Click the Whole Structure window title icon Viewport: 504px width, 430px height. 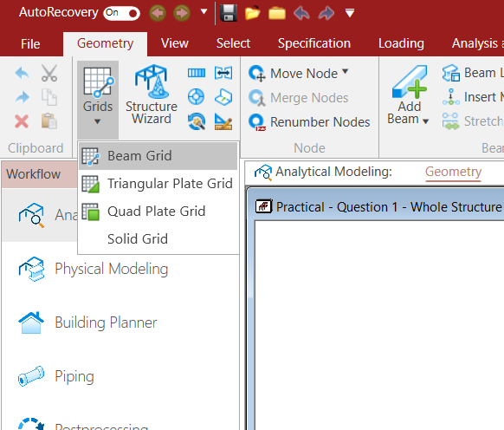click(263, 206)
